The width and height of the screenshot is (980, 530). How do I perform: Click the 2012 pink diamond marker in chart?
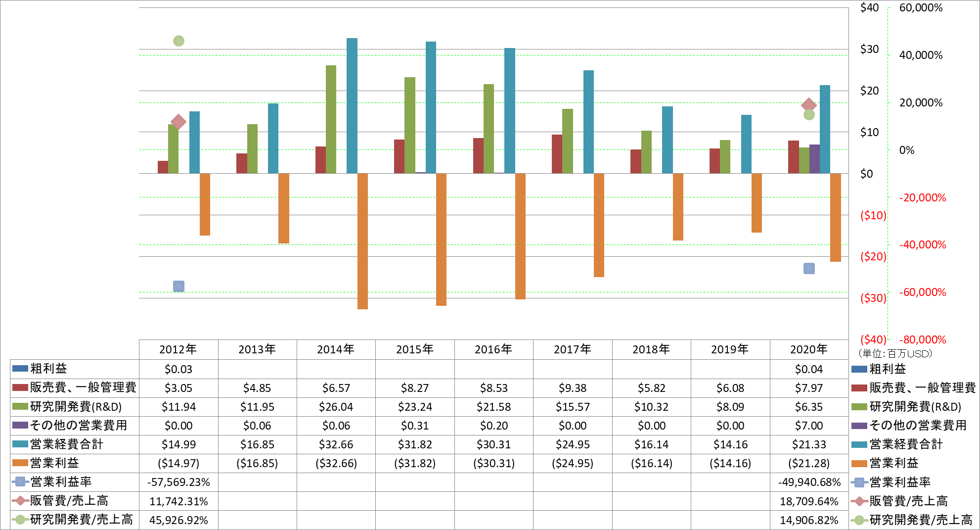pos(178,122)
